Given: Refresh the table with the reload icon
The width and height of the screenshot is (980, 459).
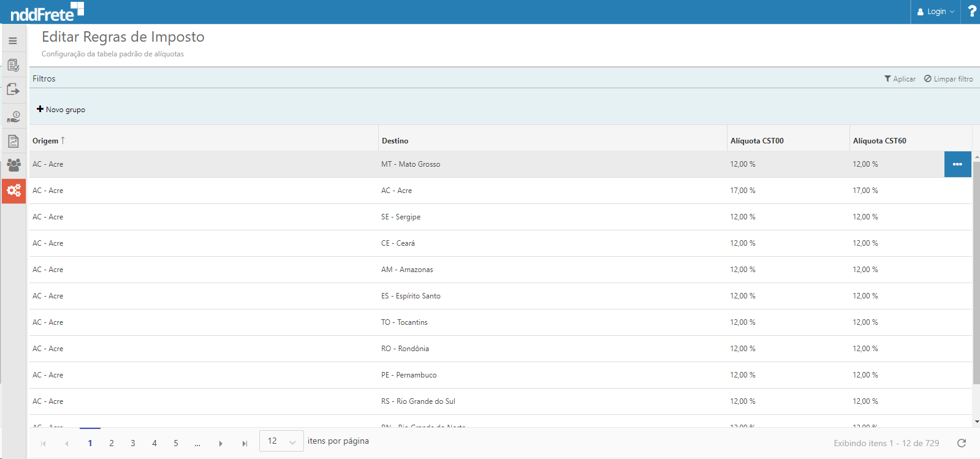Looking at the screenshot, I should tap(962, 443).
